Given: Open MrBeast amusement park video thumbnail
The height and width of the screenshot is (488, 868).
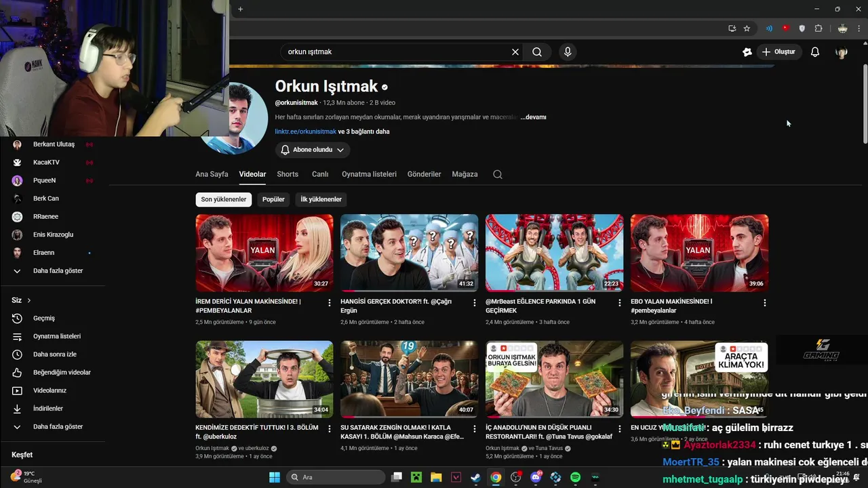Looking at the screenshot, I should coord(554,253).
